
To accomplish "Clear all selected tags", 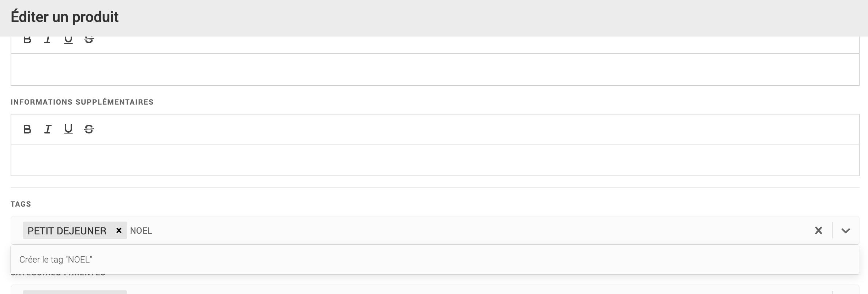I will point(818,230).
